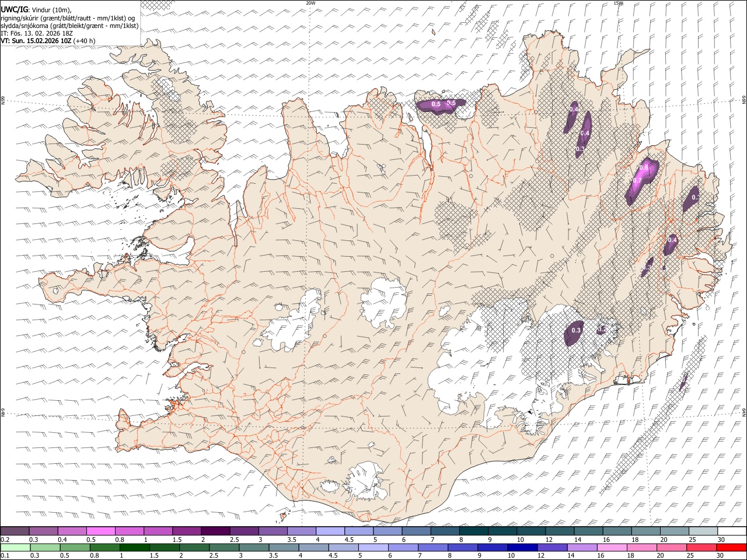
Task: Pick the upper legend swatch for 1–1.5
Action: pyautogui.click(x=158, y=531)
